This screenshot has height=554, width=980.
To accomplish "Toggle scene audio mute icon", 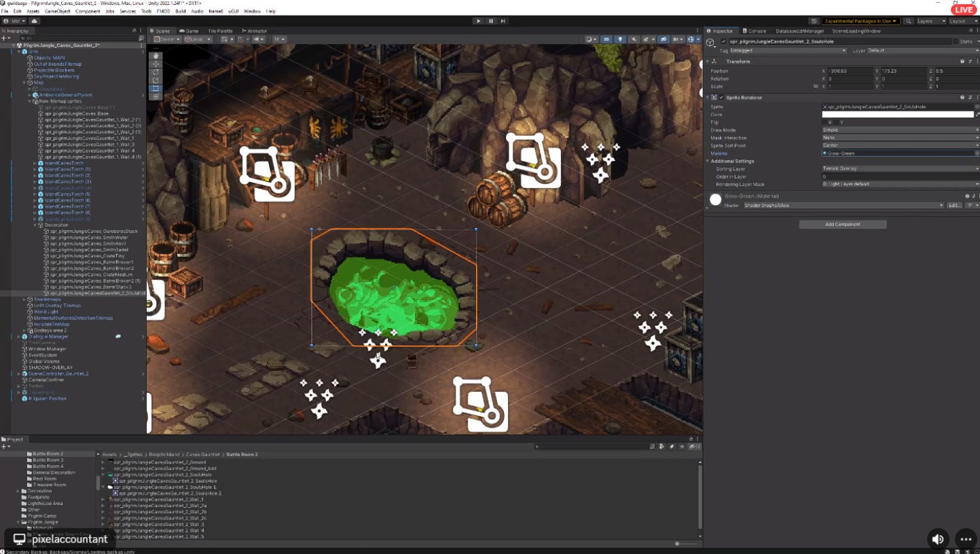I will (634, 39).
